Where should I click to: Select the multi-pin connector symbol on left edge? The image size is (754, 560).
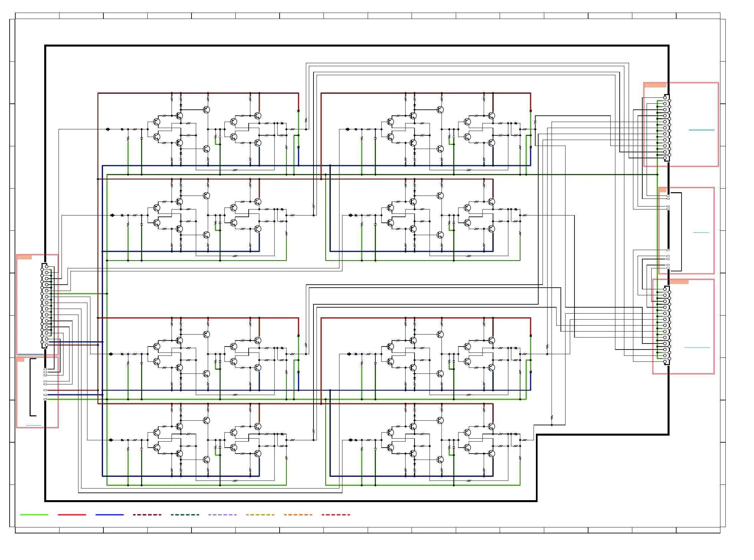click(45, 305)
